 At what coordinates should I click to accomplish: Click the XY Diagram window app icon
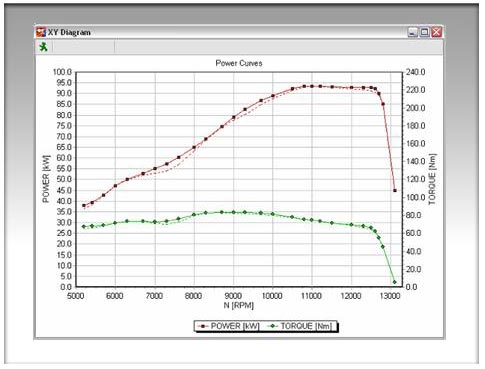(x=41, y=32)
